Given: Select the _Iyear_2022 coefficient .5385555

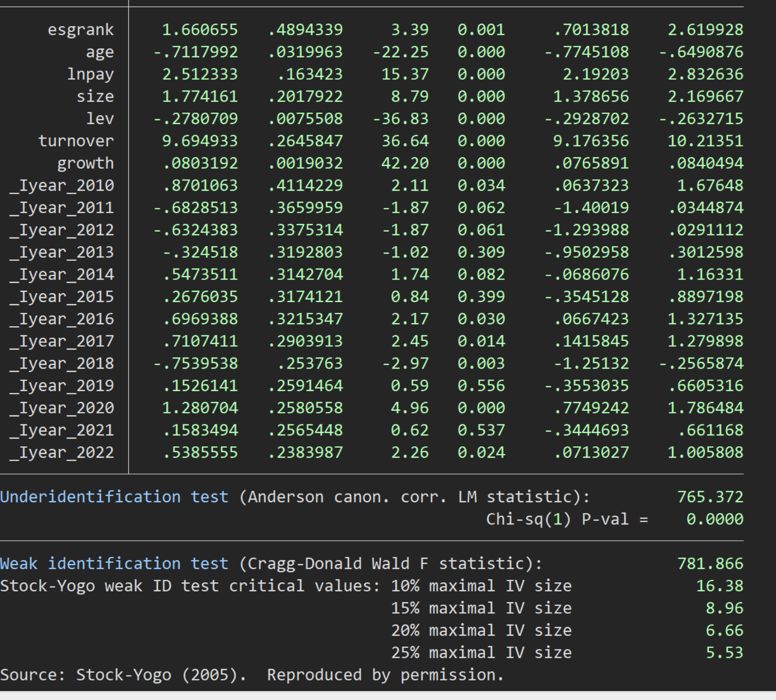Looking at the screenshot, I should (200, 453).
